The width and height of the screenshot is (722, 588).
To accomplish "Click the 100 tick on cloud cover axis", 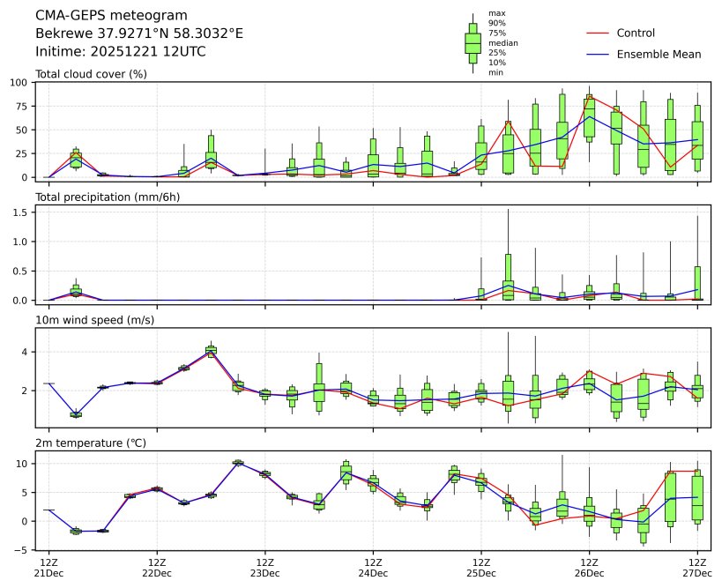I will click(20, 82).
